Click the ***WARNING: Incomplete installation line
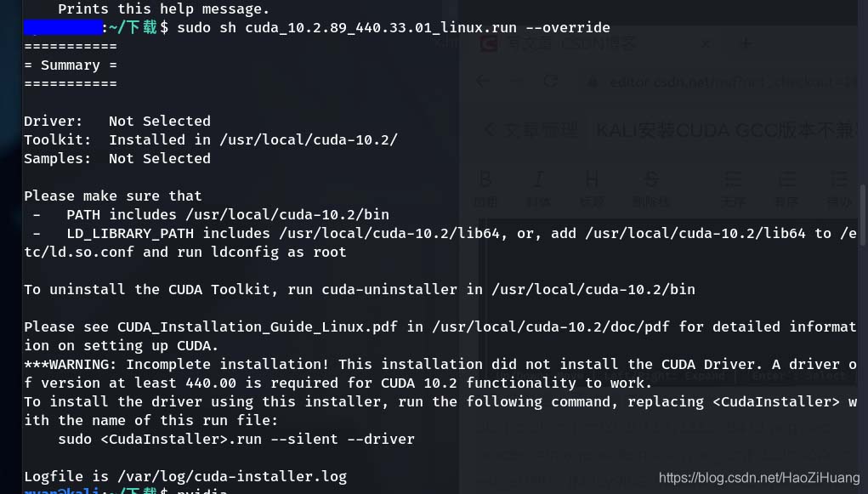The width and height of the screenshot is (868, 494). pos(440,365)
